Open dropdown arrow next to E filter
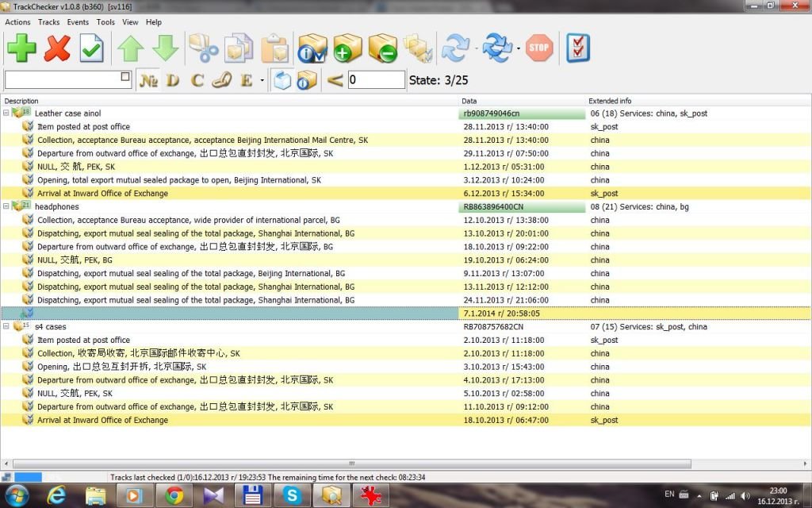 point(262,80)
